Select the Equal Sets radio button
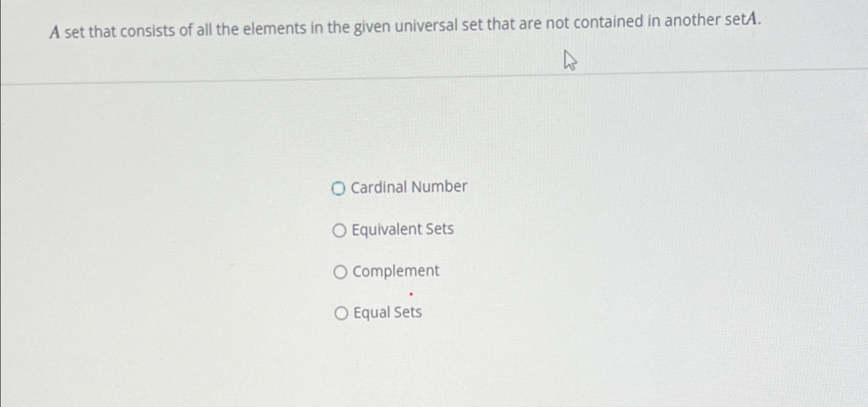The width and height of the screenshot is (868, 407). 340,313
